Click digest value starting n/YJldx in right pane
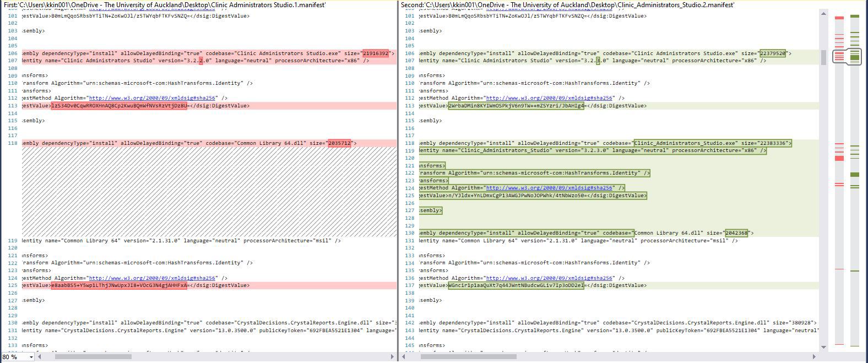The width and height of the screenshot is (868, 363). click(516, 196)
